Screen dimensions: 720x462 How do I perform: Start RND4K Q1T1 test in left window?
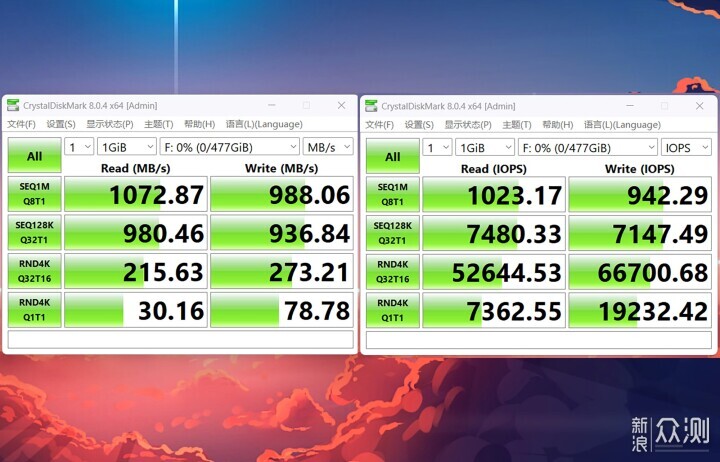pyautogui.click(x=34, y=310)
